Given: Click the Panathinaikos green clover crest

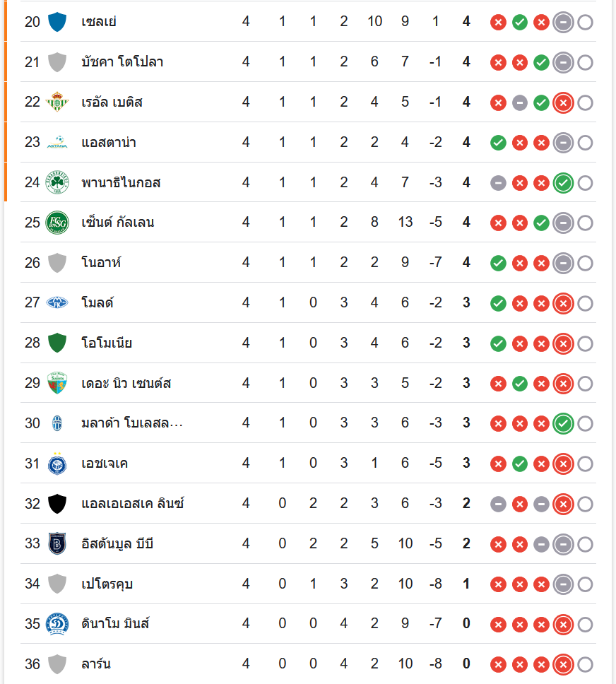Looking at the screenshot, I should pos(57,182).
